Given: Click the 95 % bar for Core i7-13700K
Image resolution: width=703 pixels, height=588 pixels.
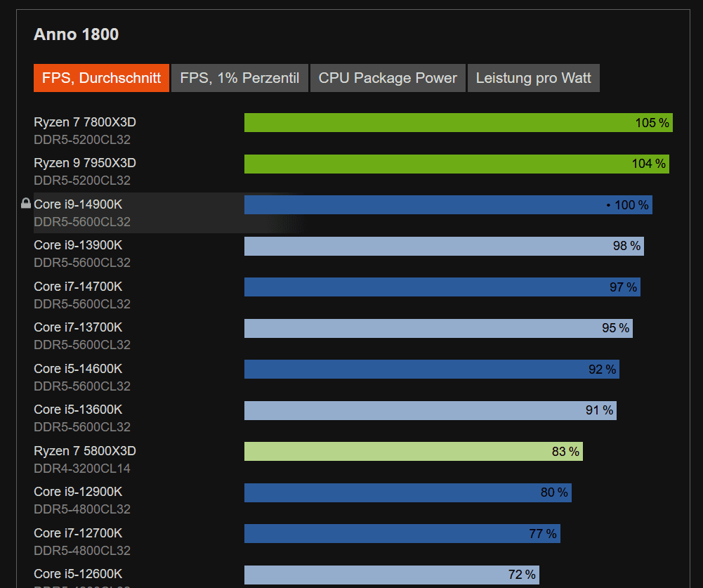Looking at the screenshot, I should click(438, 328).
